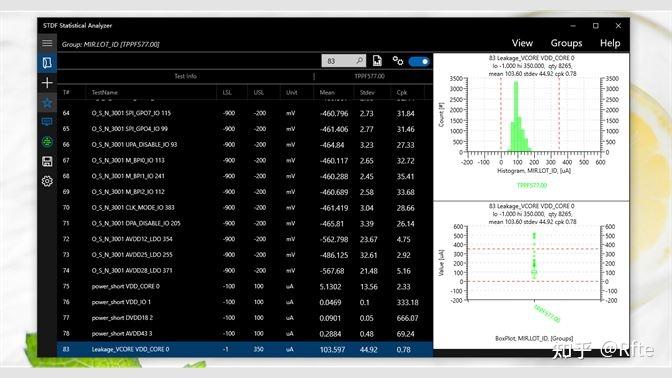
Task: Select row O_S_N_3001 SPI_GPO4_IO 99
Action: (245, 129)
